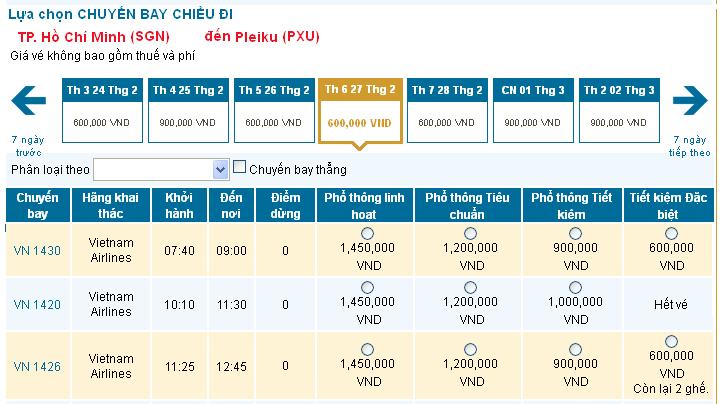
Task: Select 600,000 VND special saver for VN 1430
Action: (x=670, y=233)
